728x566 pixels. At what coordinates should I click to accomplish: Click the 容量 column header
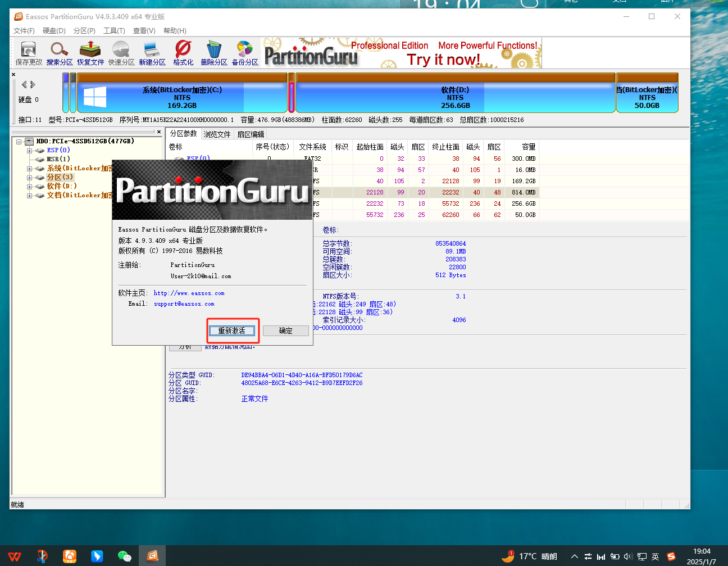[x=522, y=147]
